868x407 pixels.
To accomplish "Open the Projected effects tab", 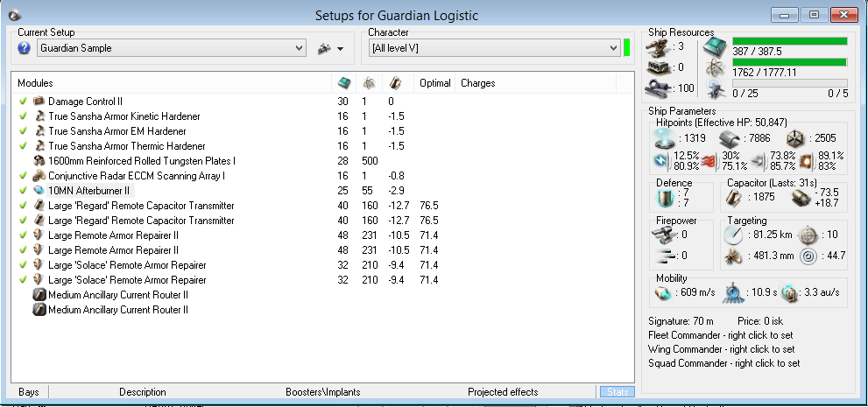I will (x=503, y=392).
